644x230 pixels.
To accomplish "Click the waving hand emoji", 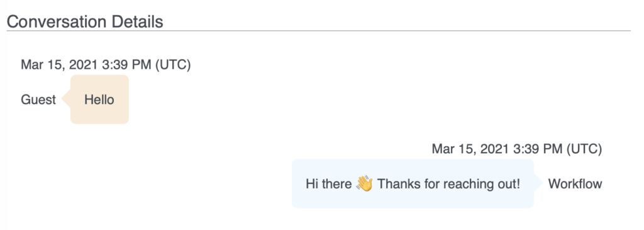I will [364, 183].
